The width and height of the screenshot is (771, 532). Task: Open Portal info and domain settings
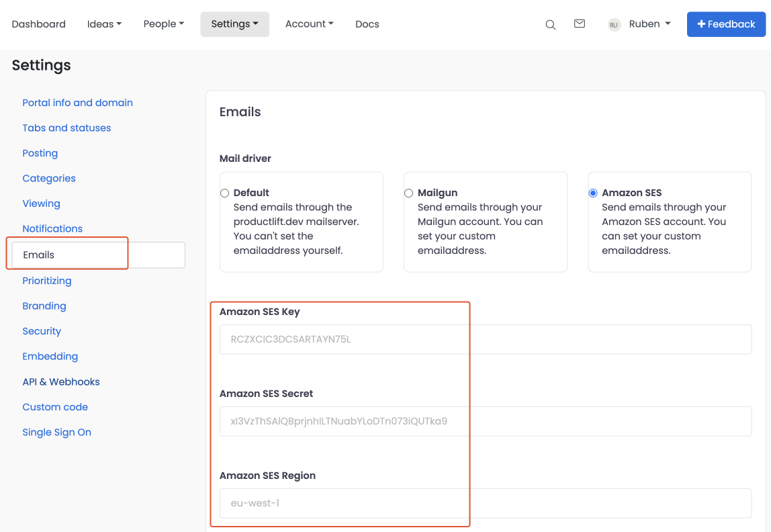(77, 103)
